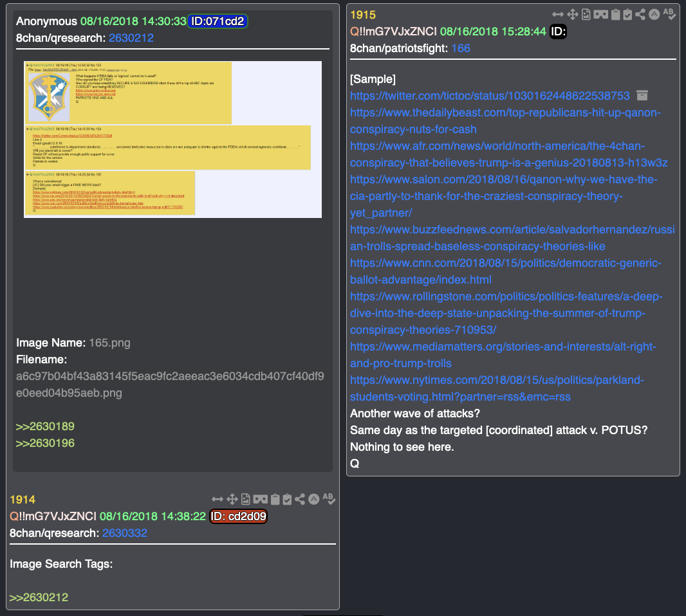Click VR goggles icon in post 1915
Screen dimensions: 686x616
point(600,14)
